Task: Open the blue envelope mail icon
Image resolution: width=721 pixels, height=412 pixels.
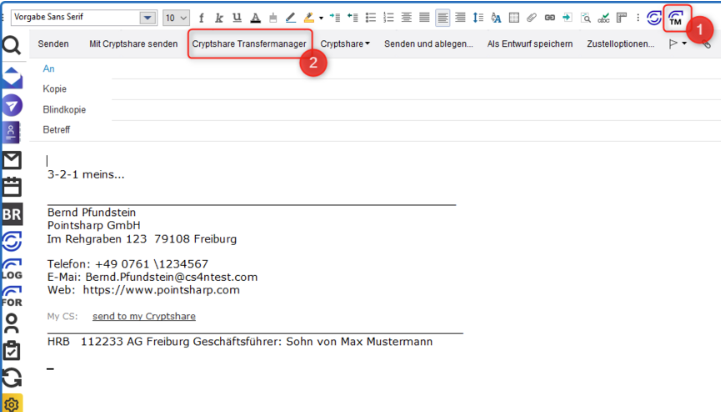Action: 12,77
